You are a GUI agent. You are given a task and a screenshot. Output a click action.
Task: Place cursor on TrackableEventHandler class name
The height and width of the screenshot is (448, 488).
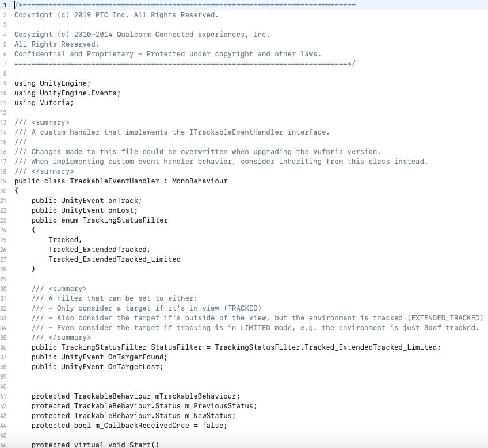[115, 181]
